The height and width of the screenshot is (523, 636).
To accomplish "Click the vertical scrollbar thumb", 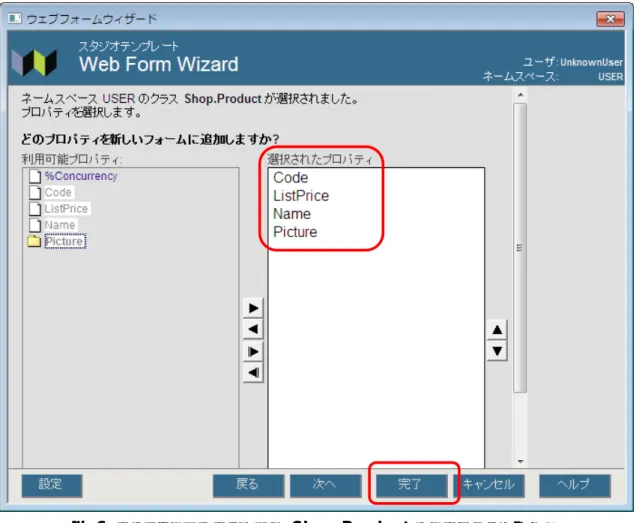I will 520,248.
